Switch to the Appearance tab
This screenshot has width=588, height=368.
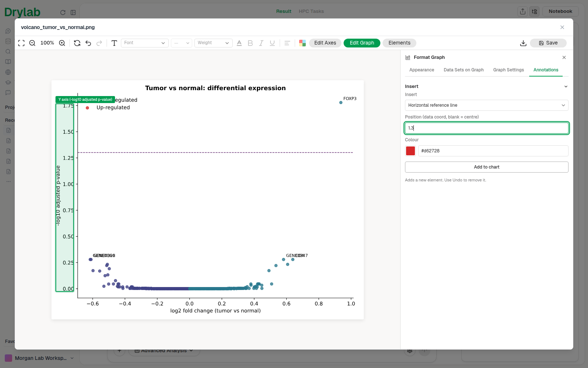[x=422, y=70]
